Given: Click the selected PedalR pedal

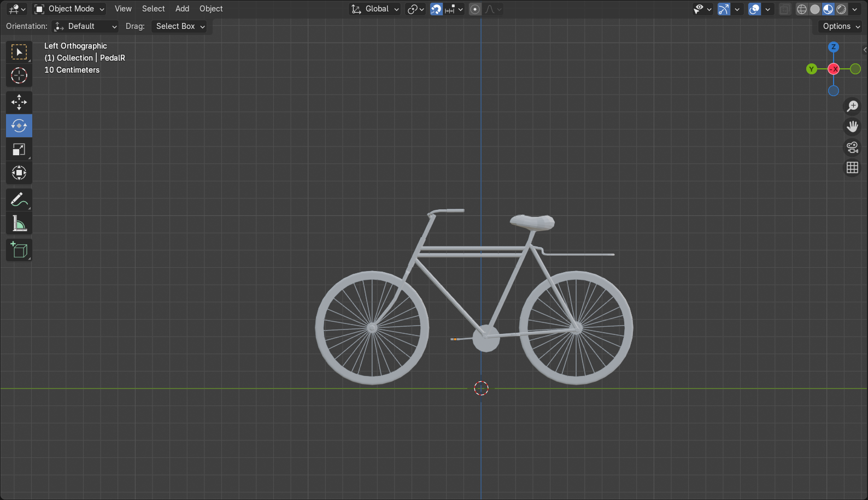Looking at the screenshot, I should tap(454, 339).
